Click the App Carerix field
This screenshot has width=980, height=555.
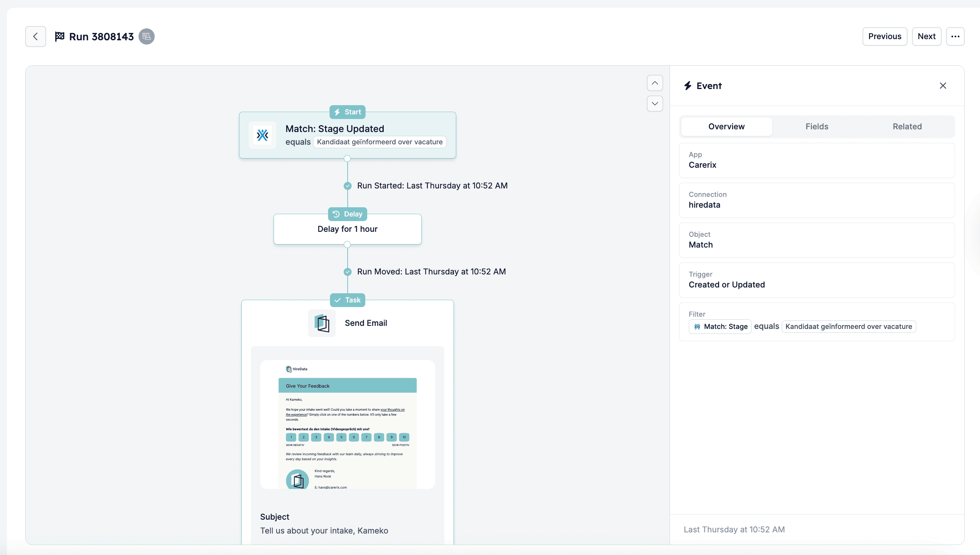point(817,160)
